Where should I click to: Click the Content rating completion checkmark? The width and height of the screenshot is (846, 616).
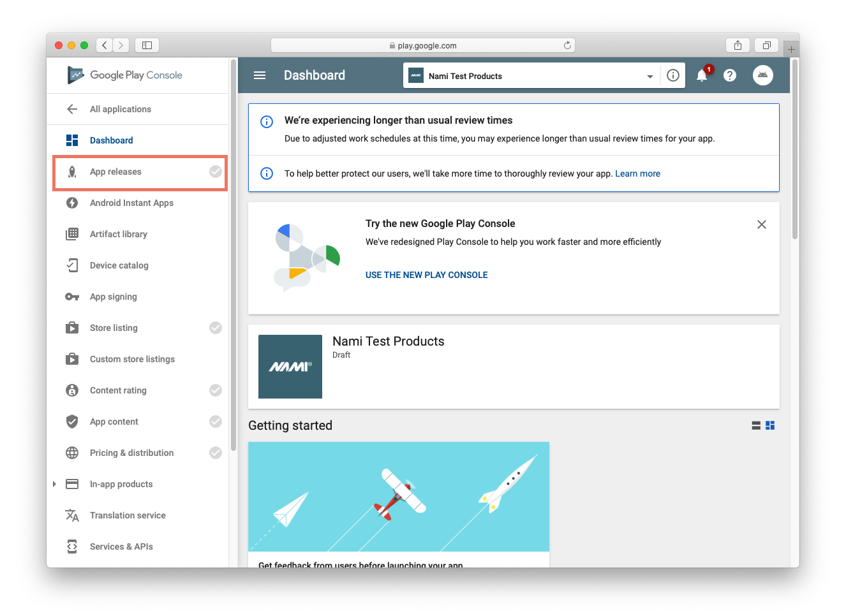pyautogui.click(x=216, y=390)
